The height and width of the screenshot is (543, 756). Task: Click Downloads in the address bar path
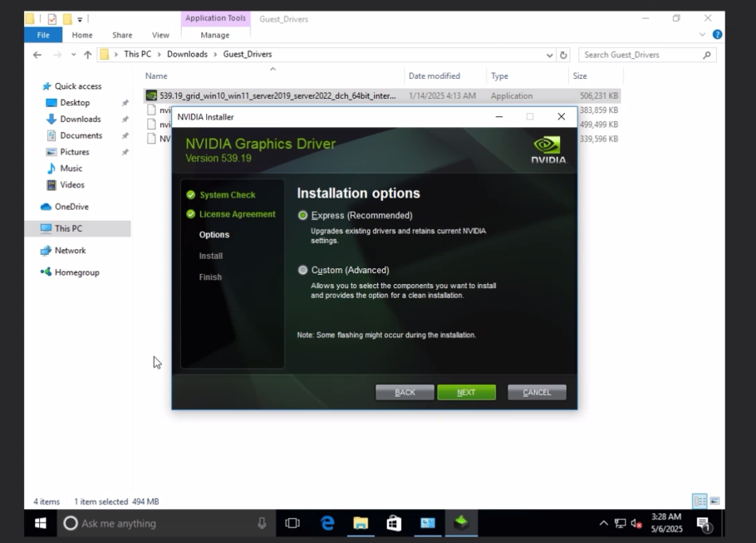click(187, 55)
